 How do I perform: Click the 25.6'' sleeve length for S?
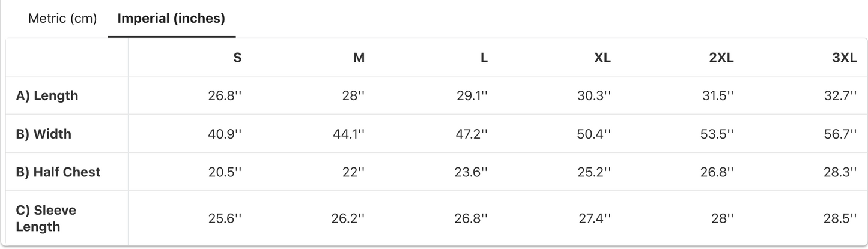(225, 218)
